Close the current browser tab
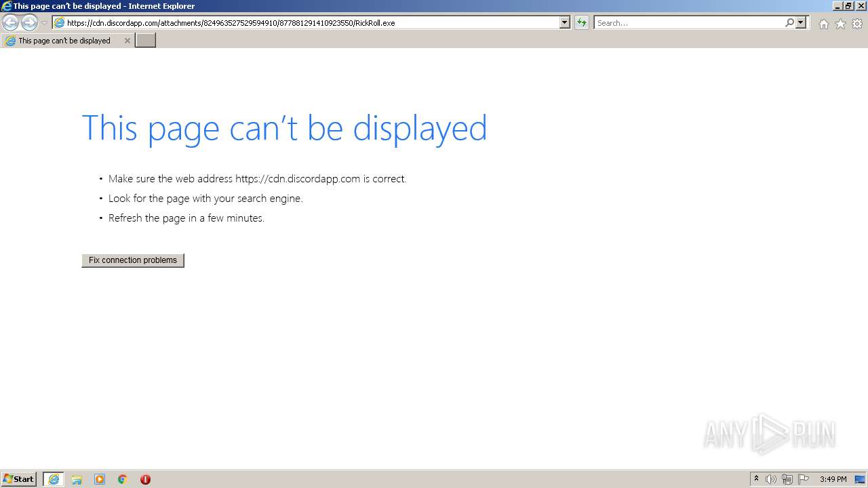Image resolution: width=868 pixels, height=488 pixels. (x=127, y=41)
